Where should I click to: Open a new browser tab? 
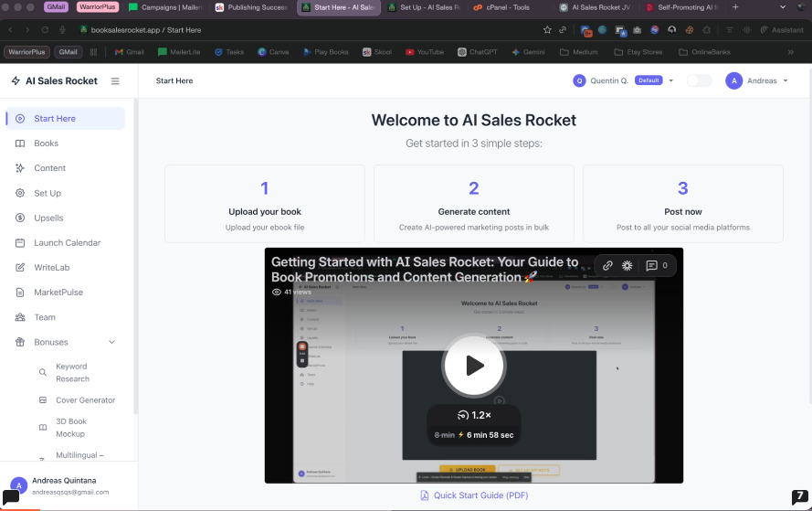tap(735, 7)
